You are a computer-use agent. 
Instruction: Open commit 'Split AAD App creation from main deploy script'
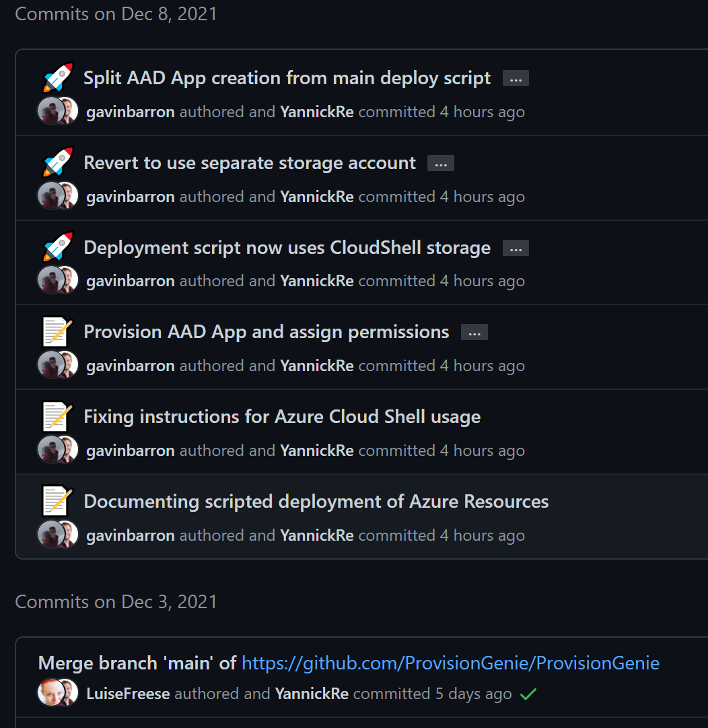tap(287, 78)
